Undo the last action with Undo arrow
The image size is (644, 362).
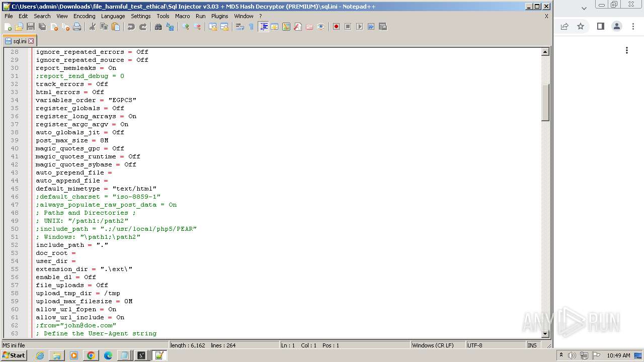pyautogui.click(x=131, y=27)
